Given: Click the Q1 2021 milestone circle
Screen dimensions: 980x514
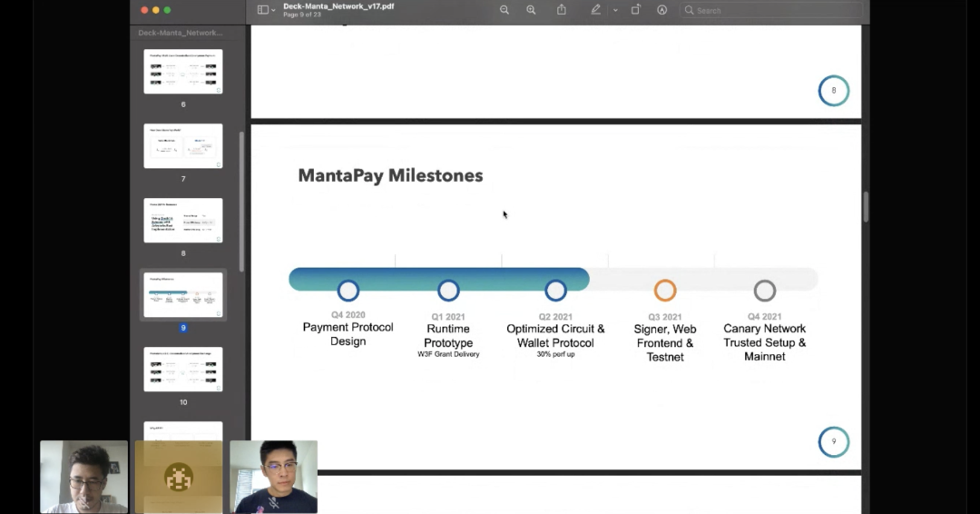Looking at the screenshot, I should [x=448, y=290].
